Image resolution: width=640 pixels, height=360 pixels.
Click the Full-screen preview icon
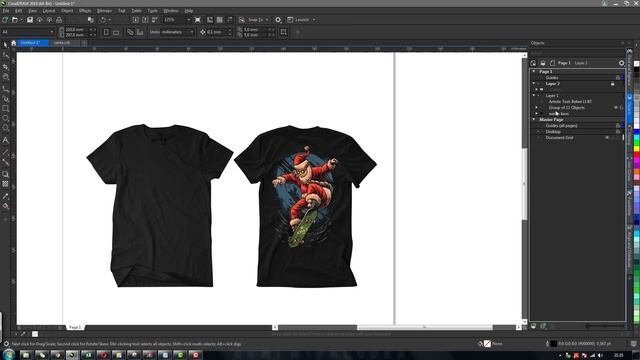198,20
